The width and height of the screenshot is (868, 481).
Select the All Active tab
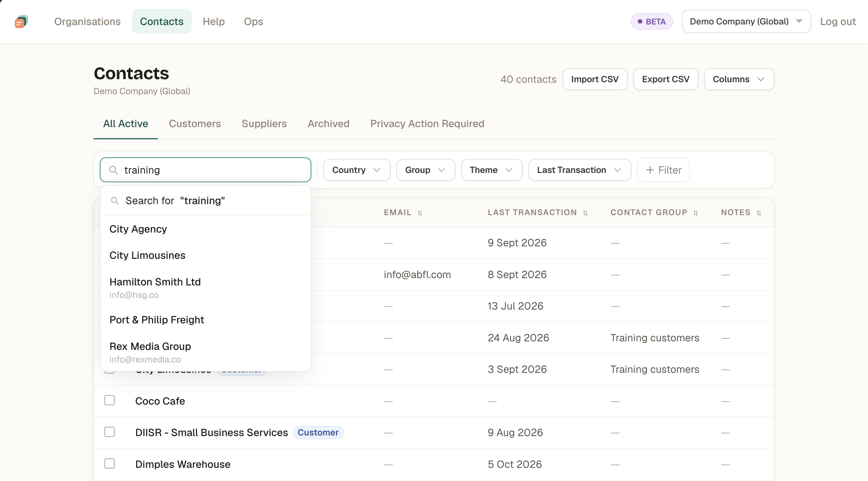point(126,124)
